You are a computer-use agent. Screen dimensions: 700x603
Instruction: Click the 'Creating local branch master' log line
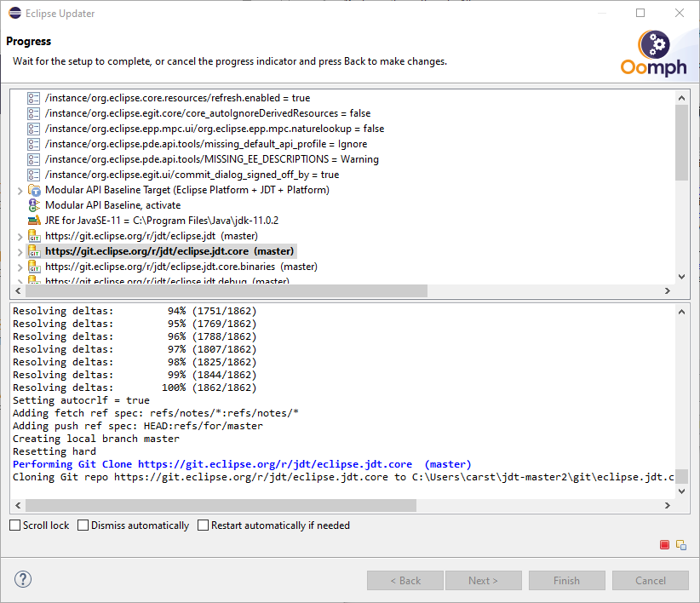pyautogui.click(x=96, y=439)
